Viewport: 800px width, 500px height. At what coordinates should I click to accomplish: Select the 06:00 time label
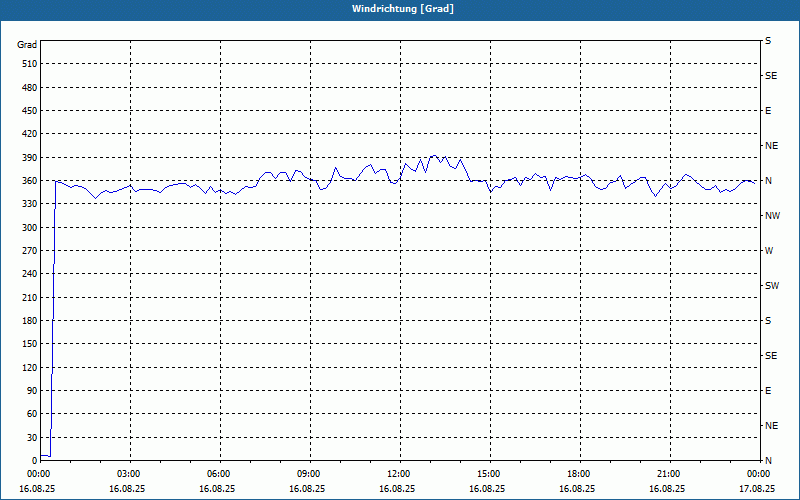coord(218,474)
